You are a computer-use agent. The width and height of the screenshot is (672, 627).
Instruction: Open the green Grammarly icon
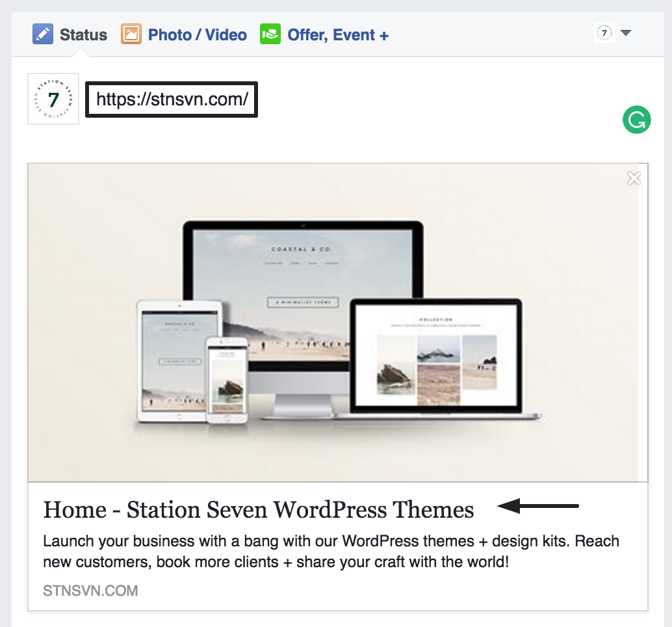coord(636,120)
